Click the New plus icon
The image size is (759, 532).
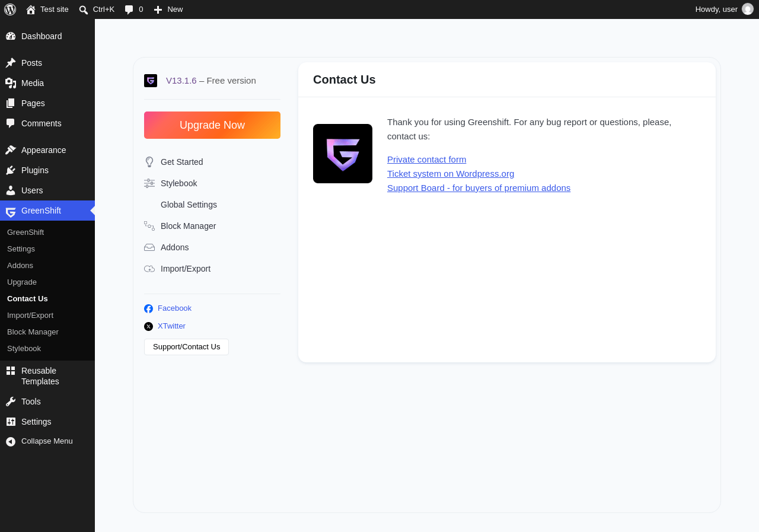(x=158, y=9)
